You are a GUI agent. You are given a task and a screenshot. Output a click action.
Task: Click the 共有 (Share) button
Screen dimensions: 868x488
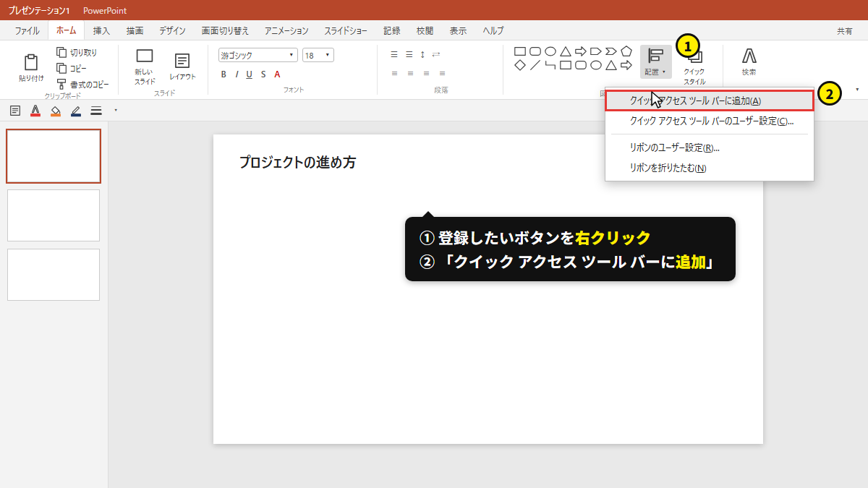point(844,31)
